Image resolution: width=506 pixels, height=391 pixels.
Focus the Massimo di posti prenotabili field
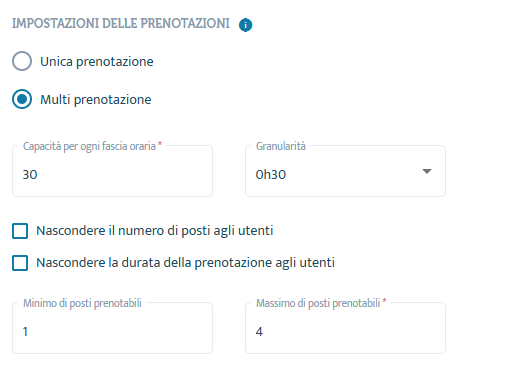point(345,328)
